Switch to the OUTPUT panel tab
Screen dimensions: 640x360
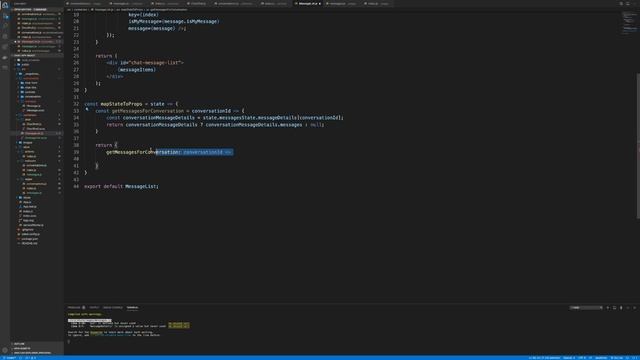(94, 307)
